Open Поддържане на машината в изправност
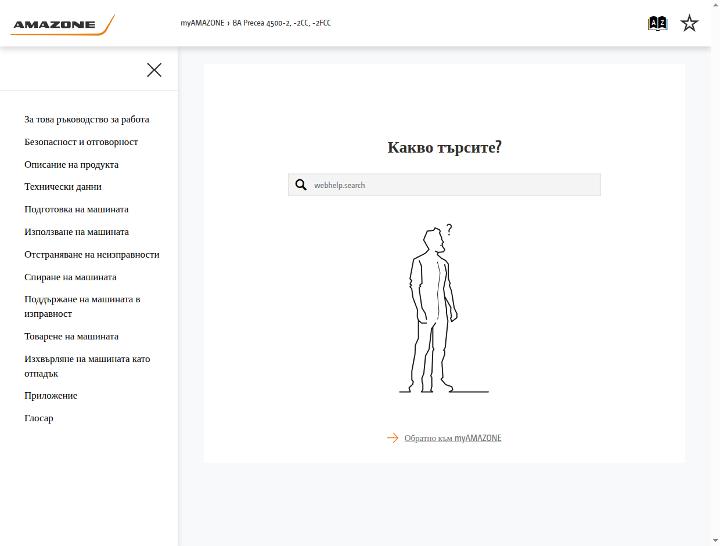Screen dimensions: 720x546 point(82,306)
